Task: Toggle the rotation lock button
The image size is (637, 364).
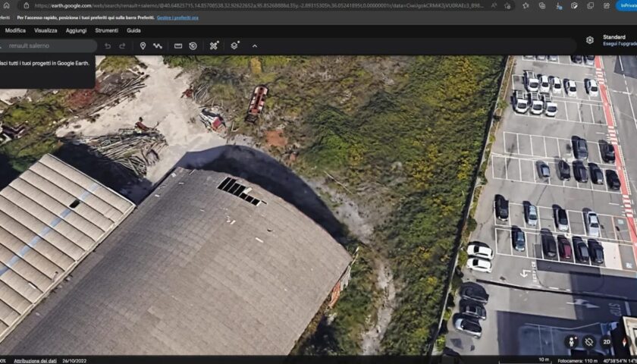Action: (588, 342)
